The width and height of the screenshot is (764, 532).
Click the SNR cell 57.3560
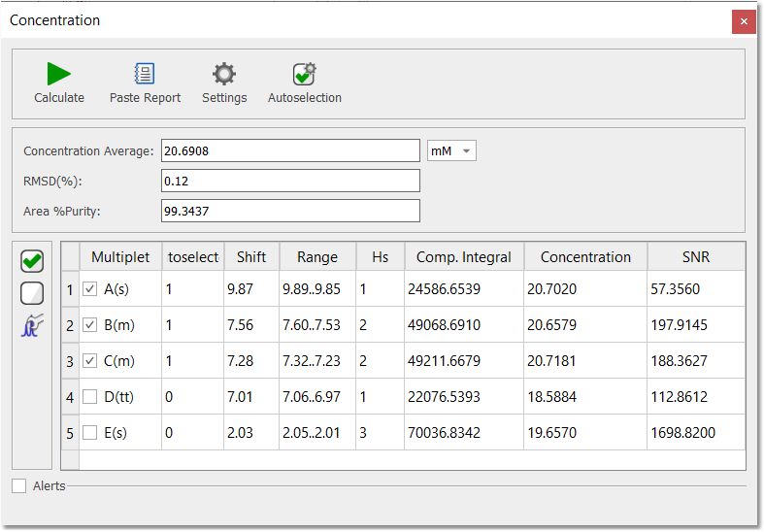(696, 289)
